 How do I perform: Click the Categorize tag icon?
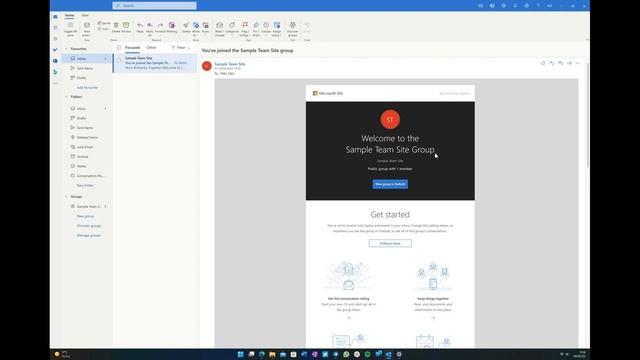[x=232, y=25]
